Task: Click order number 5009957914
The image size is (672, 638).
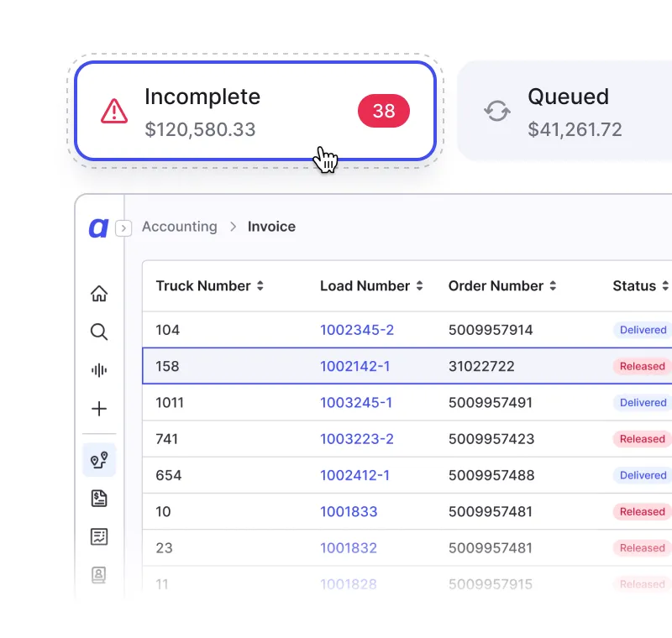Action: coord(491,330)
